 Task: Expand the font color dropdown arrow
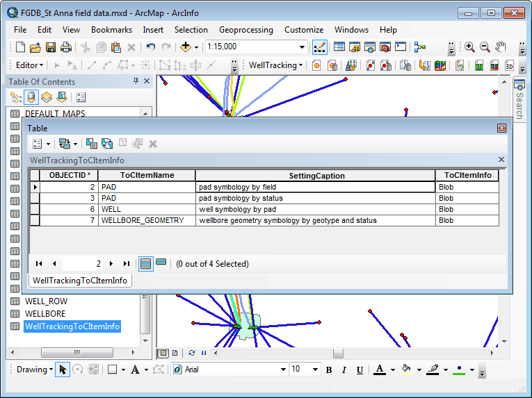pos(392,370)
